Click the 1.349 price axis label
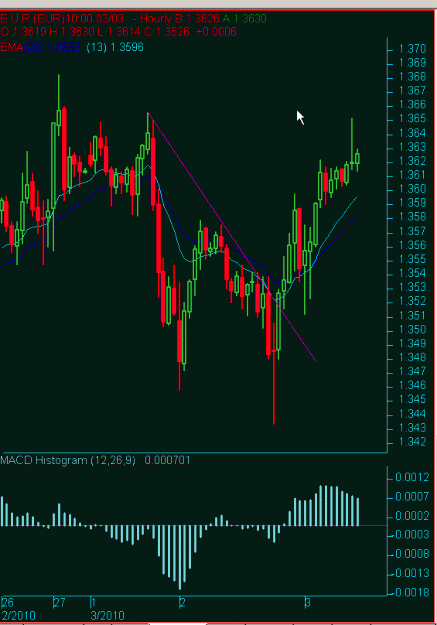This screenshot has width=437, height=625. point(413,344)
